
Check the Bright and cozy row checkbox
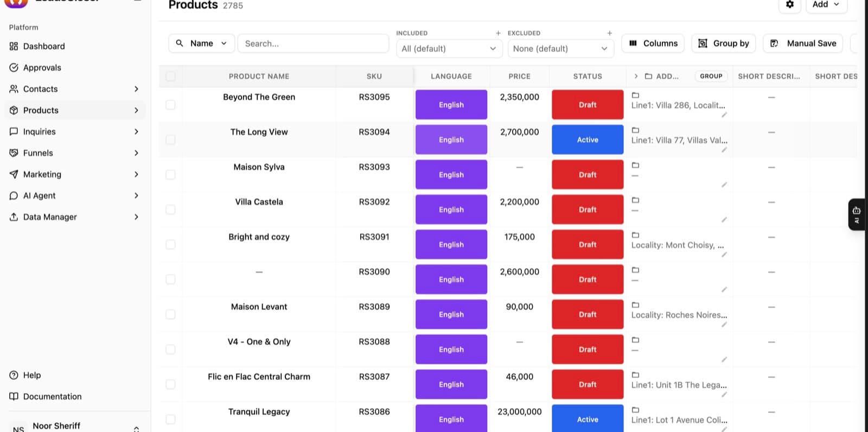click(x=170, y=245)
